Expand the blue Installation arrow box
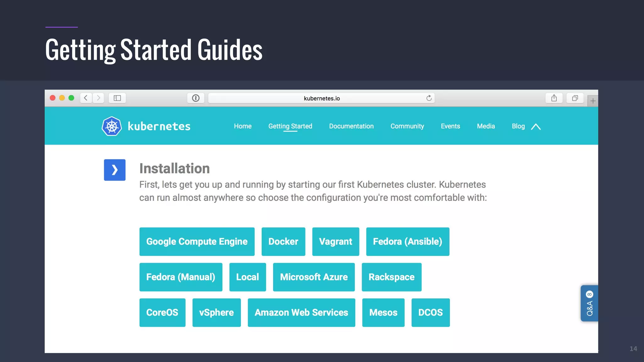This screenshot has height=362, width=644. point(114,170)
